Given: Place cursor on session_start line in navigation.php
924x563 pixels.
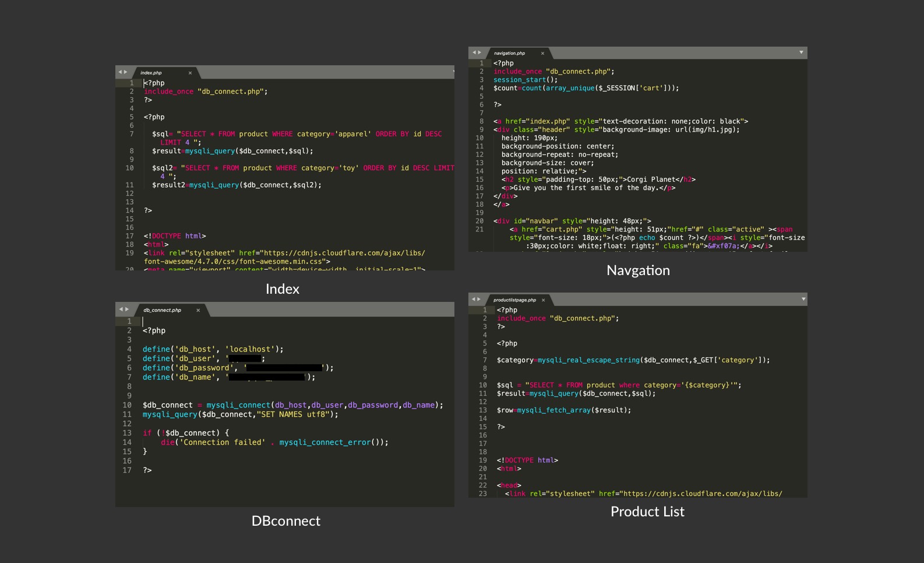Looking at the screenshot, I should point(525,80).
